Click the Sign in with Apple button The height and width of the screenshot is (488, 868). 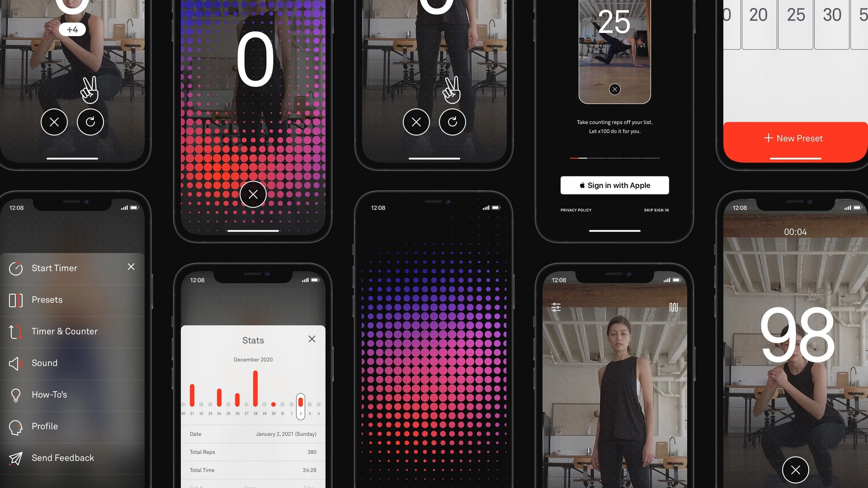614,185
